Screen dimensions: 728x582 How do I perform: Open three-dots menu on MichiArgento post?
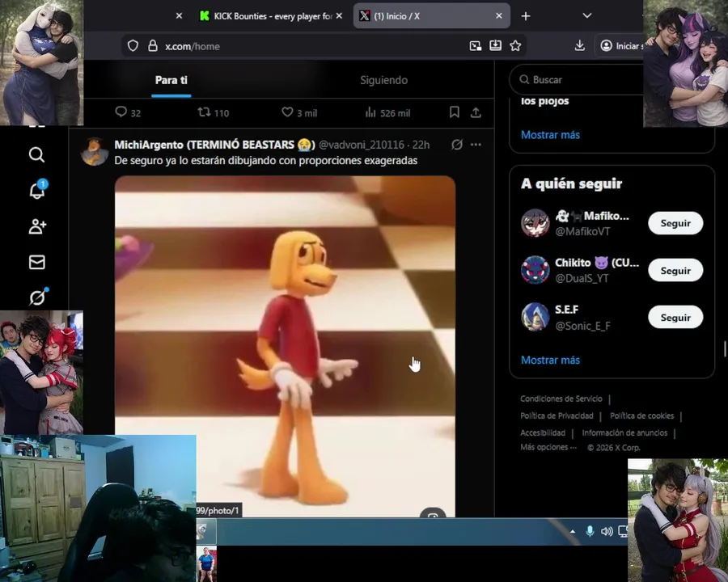coord(476,145)
